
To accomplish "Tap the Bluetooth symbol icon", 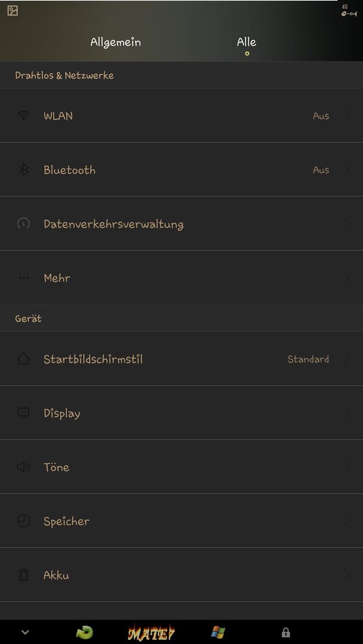I will click(23, 169).
